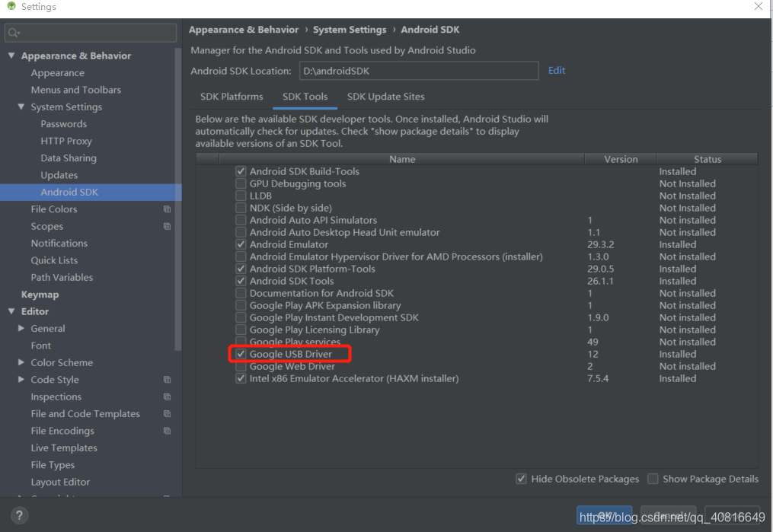773x532 pixels.
Task: Open Notifications settings
Action: tap(59, 244)
